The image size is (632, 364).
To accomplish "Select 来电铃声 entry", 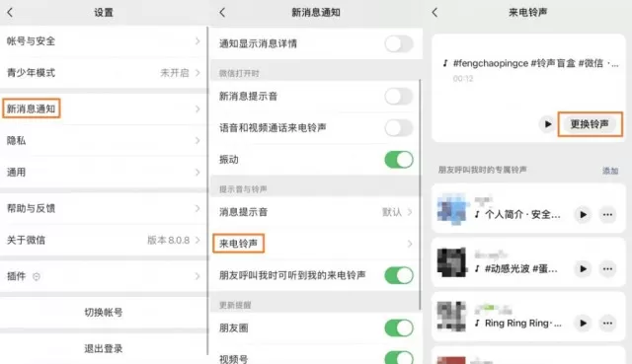I will (316, 244).
